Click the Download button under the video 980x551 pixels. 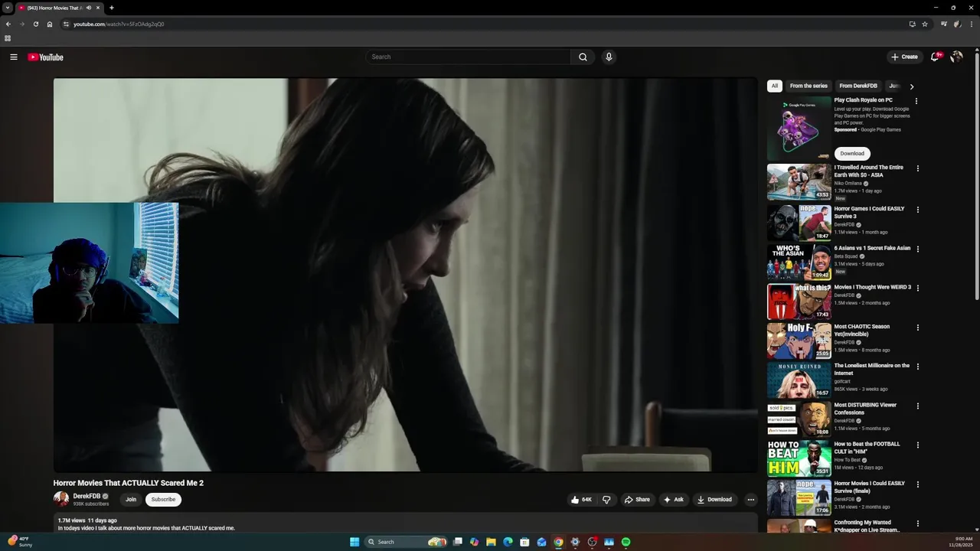click(714, 500)
